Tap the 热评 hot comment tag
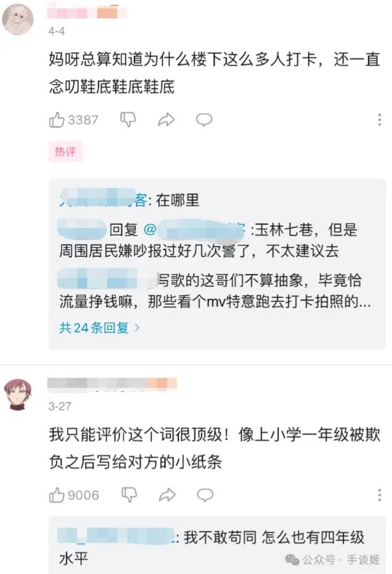The image size is (392, 574). [x=65, y=152]
